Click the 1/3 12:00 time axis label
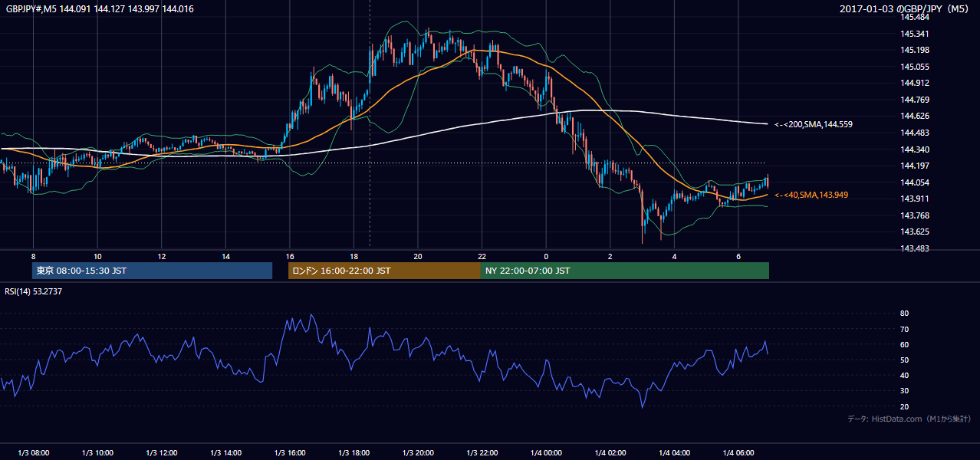Viewport: 980px width, 460px height. point(162,453)
